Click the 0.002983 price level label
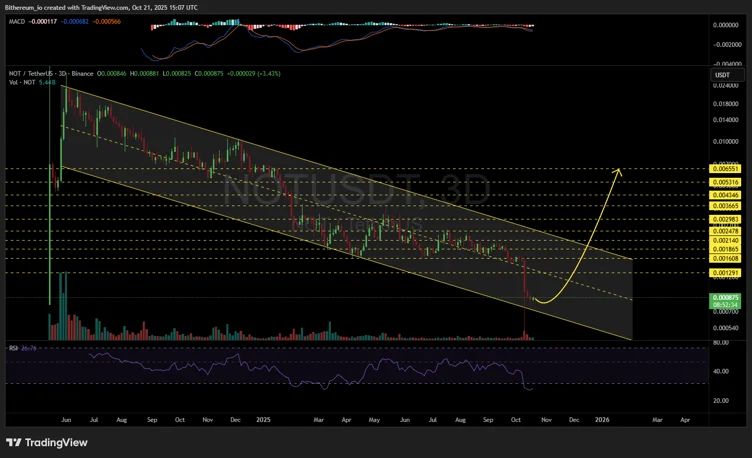Image resolution: width=752 pixels, height=458 pixels. coord(721,219)
